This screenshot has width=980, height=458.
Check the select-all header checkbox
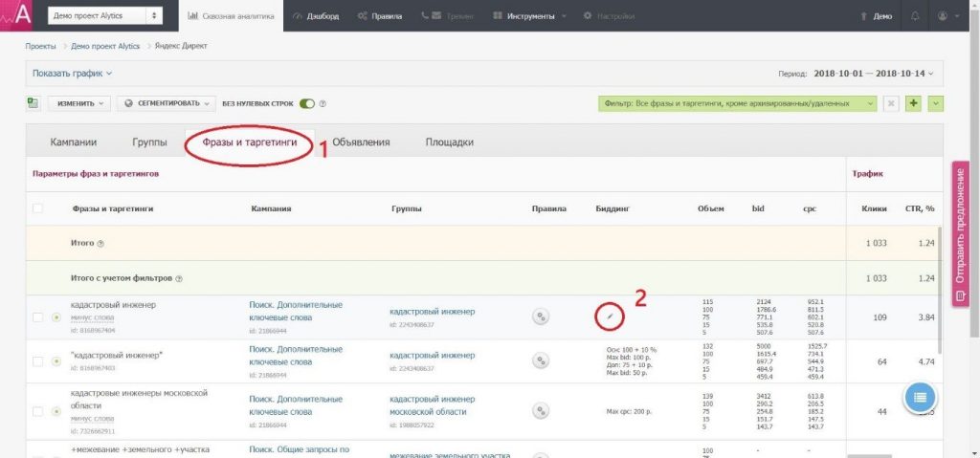[x=37, y=208]
